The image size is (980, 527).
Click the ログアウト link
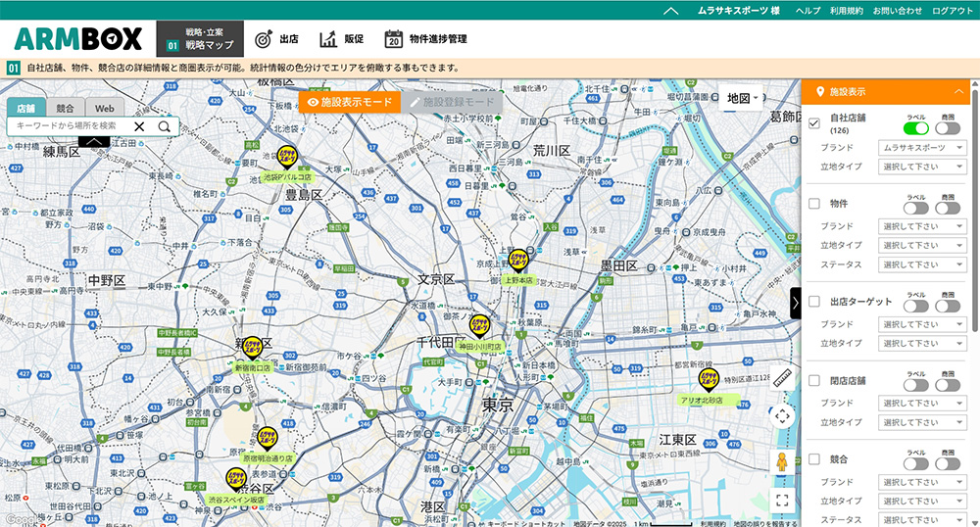coord(953,10)
